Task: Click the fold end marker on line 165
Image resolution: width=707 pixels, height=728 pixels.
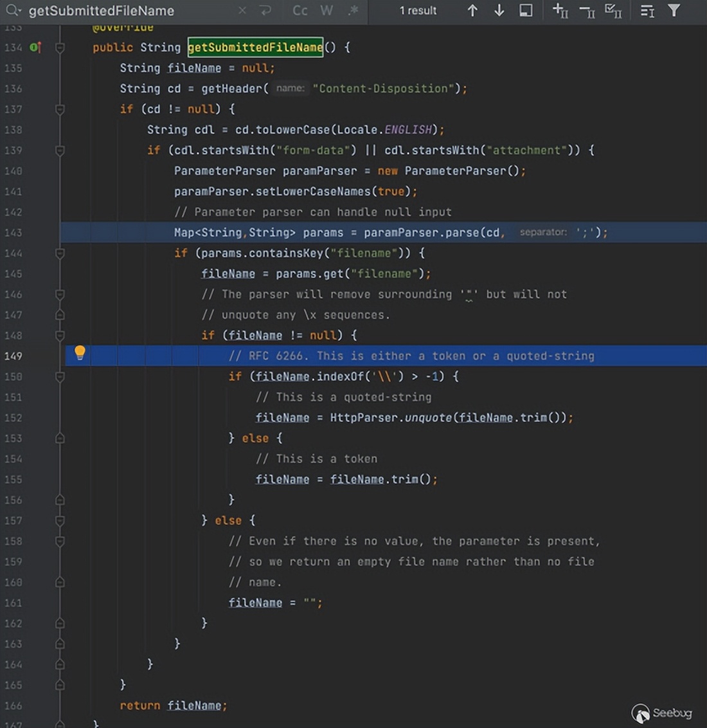Action: point(60,685)
